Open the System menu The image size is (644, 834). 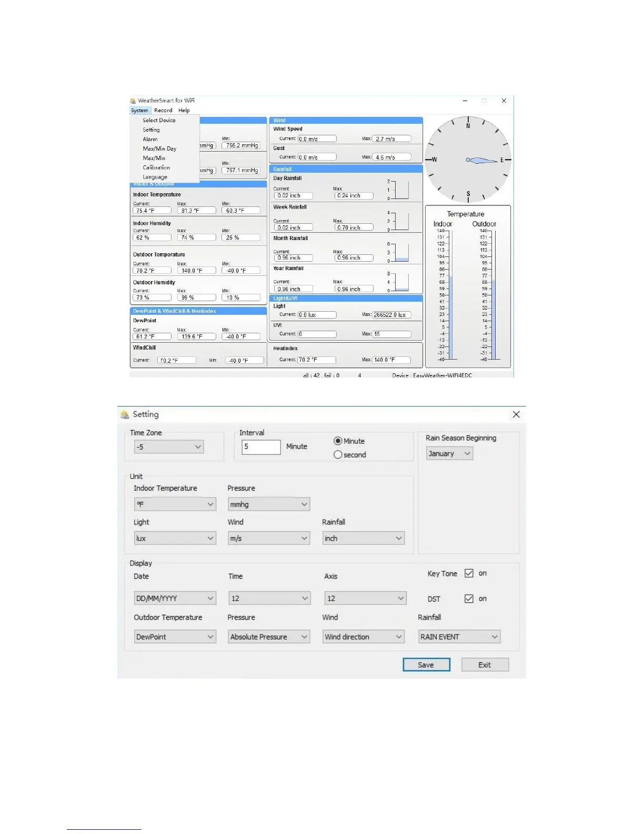(x=139, y=111)
